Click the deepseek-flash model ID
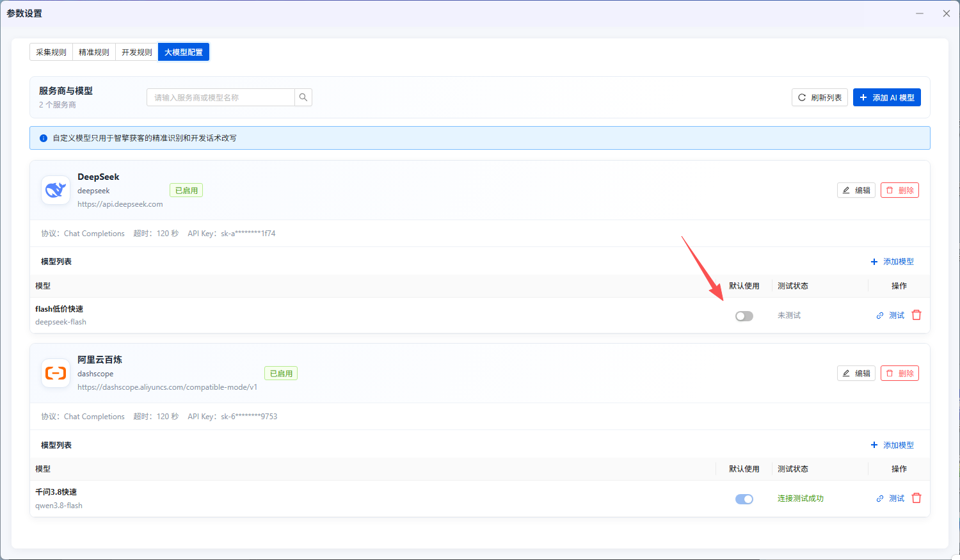 (x=61, y=322)
